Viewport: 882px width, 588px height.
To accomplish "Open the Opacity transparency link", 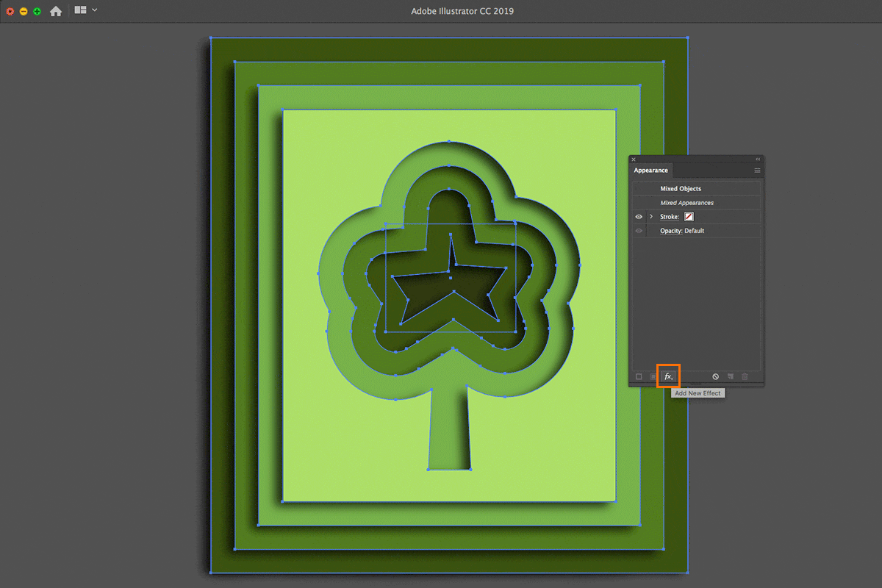I will (670, 231).
